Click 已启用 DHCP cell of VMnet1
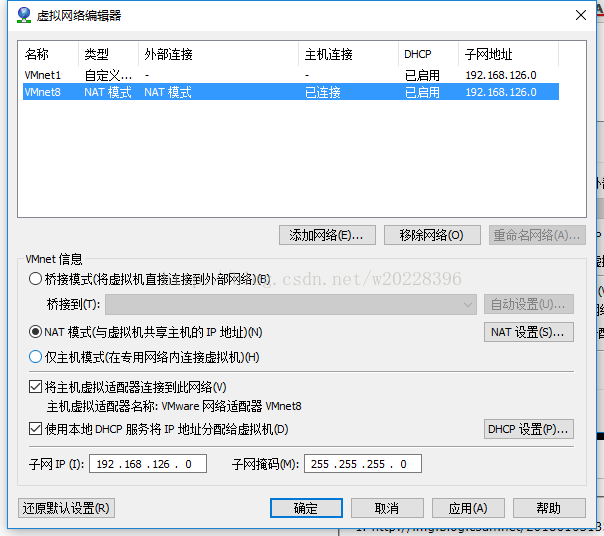 point(422,75)
